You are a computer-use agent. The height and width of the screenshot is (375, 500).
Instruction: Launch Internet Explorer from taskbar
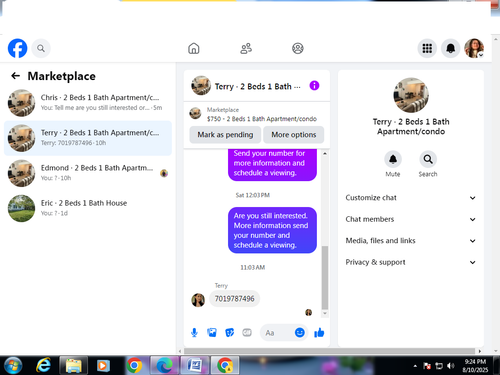pyautogui.click(x=43, y=365)
